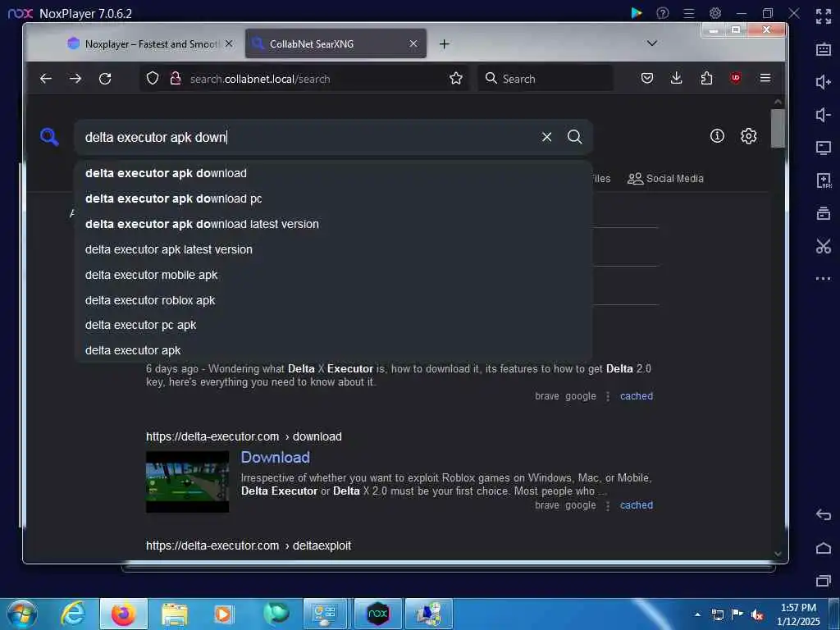
Task: Choose suggestion 'delta executor apk download'
Action: (x=333, y=173)
